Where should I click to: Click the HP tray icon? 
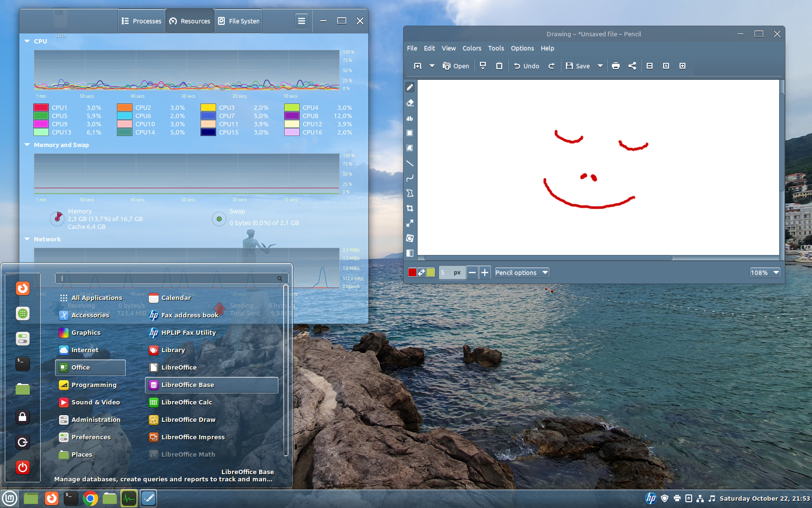click(x=651, y=498)
